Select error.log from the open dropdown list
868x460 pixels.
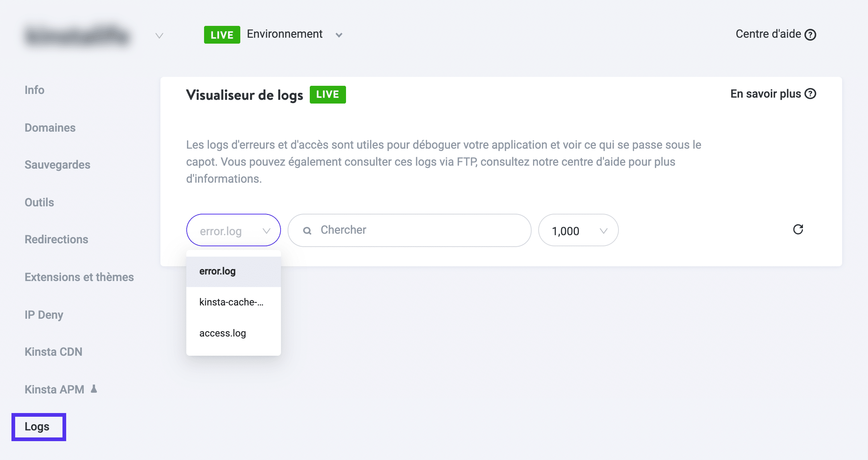[217, 271]
